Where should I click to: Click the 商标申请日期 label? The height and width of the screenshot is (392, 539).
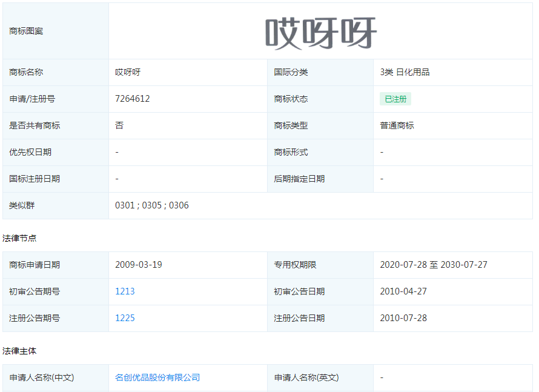point(35,264)
